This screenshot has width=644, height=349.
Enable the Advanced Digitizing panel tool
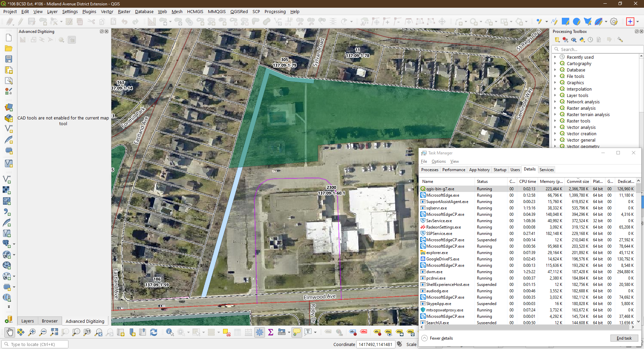click(23, 40)
